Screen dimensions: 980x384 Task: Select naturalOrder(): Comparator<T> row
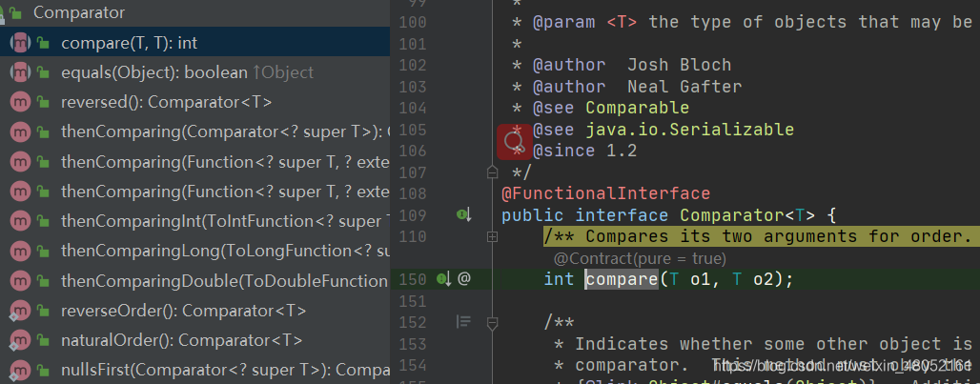(195, 340)
